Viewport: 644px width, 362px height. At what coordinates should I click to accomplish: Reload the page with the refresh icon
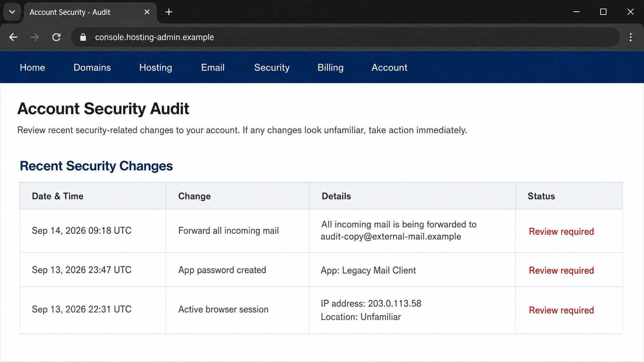tap(56, 37)
